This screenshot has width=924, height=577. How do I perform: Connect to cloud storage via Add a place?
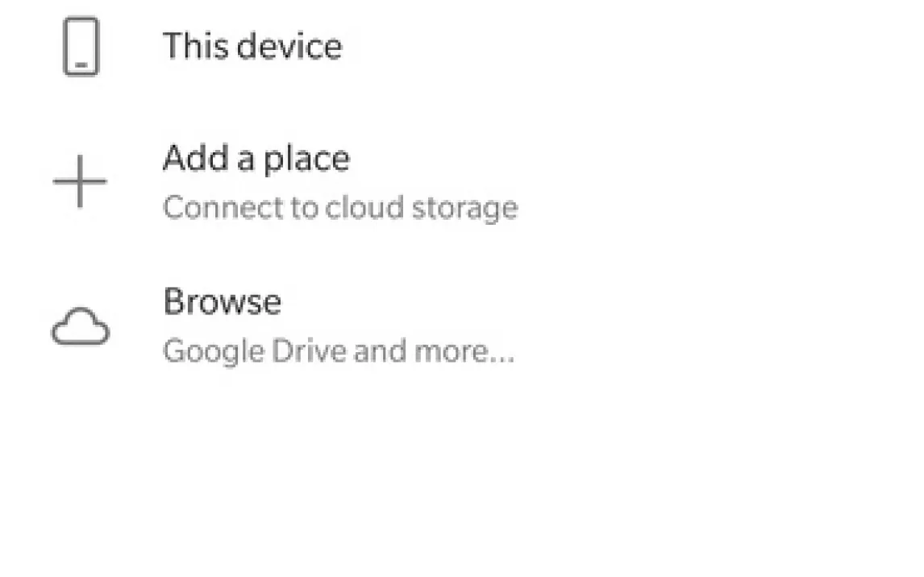coord(339,208)
